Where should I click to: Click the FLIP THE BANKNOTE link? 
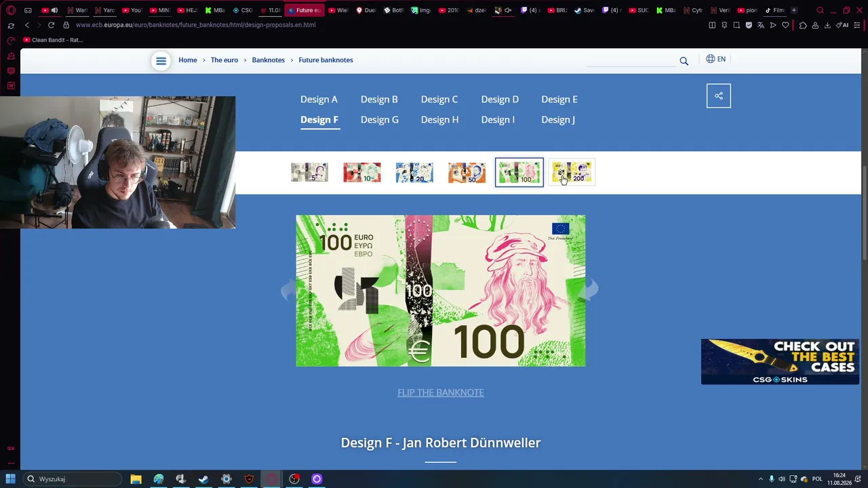[x=441, y=392]
